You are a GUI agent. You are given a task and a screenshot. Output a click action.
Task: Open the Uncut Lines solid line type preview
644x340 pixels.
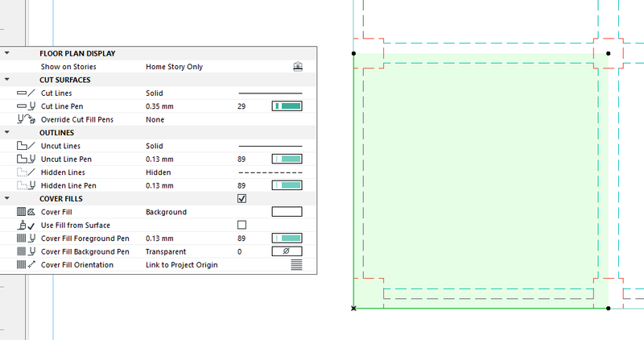(270, 146)
